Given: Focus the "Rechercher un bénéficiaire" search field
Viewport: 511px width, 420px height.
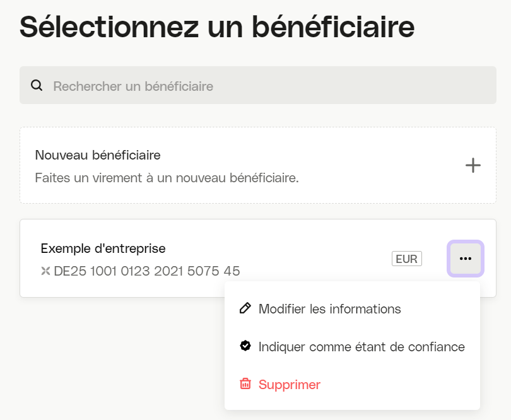Looking at the screenshot, I should [258, 85].
